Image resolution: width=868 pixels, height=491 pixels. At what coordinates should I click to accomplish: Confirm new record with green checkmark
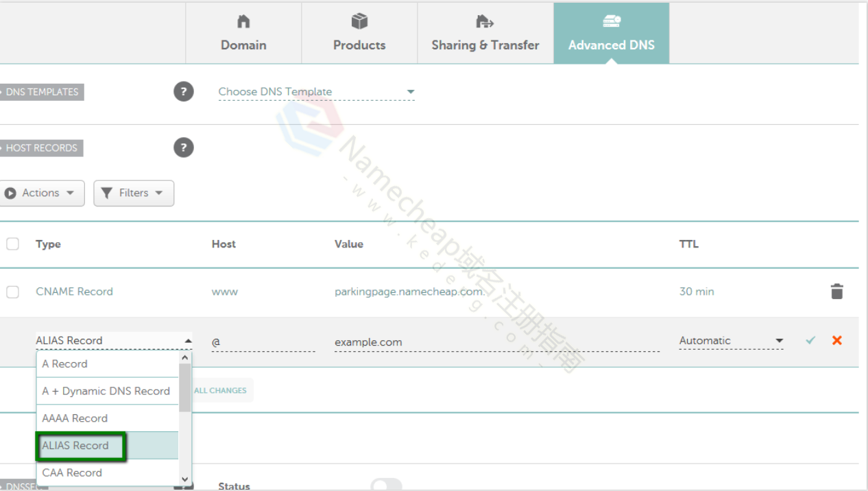pyautogui.click(x=811, y=340)
